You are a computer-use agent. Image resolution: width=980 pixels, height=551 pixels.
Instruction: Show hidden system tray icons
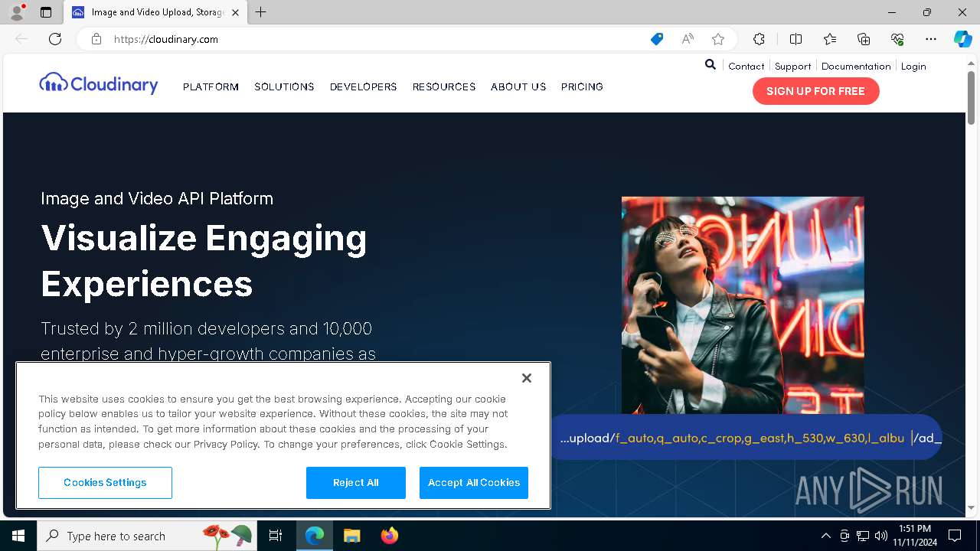point(826,536)
